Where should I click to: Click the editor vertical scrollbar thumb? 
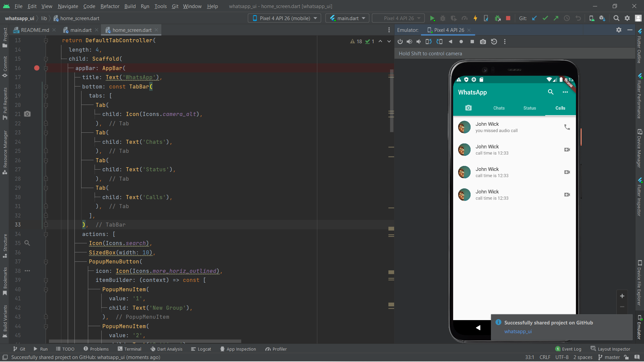coord(391,101)
